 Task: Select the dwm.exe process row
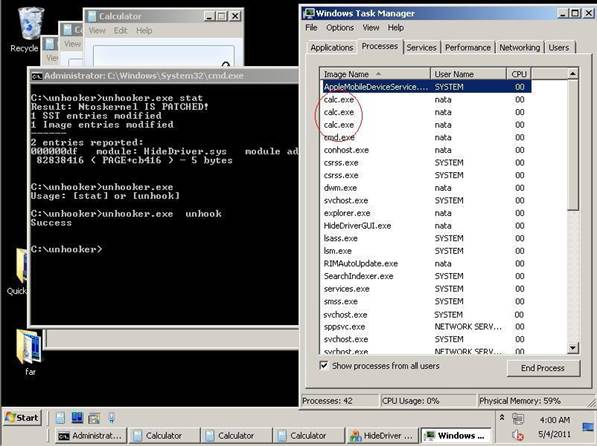click(426, 188)
